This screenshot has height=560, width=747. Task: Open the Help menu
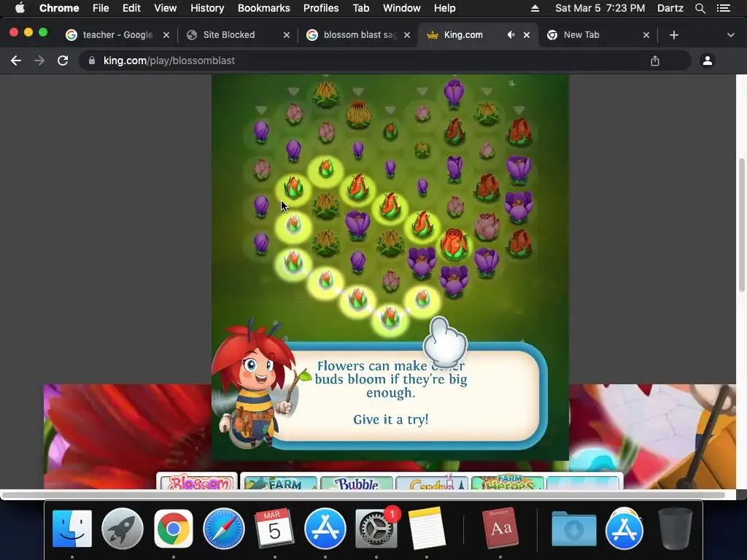444,8
